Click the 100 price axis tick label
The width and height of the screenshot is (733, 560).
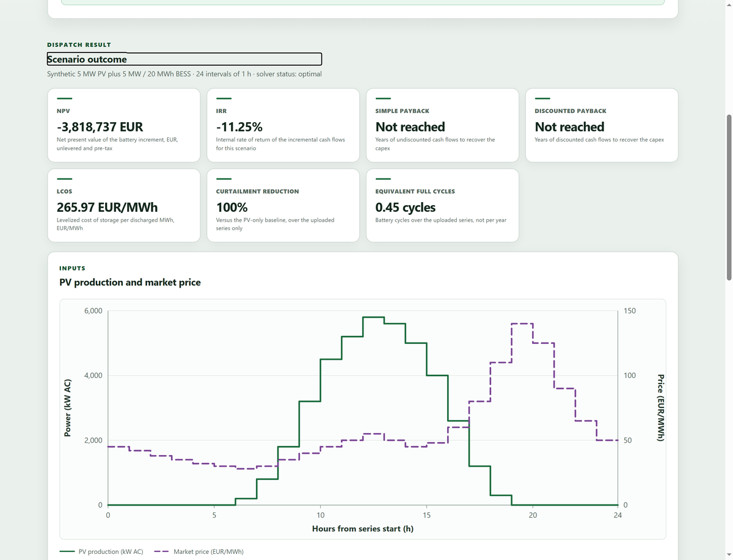(630, 376)
